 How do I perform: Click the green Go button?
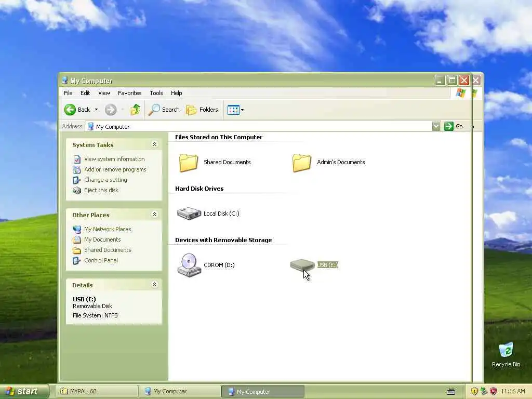pos(454,126)
